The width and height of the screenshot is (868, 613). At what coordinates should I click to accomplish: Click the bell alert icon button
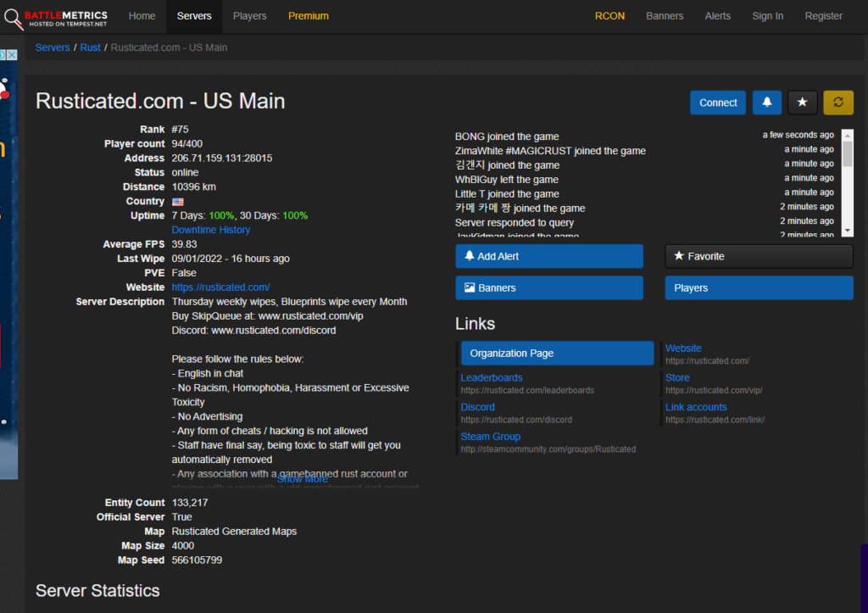[x=766, y=103]
